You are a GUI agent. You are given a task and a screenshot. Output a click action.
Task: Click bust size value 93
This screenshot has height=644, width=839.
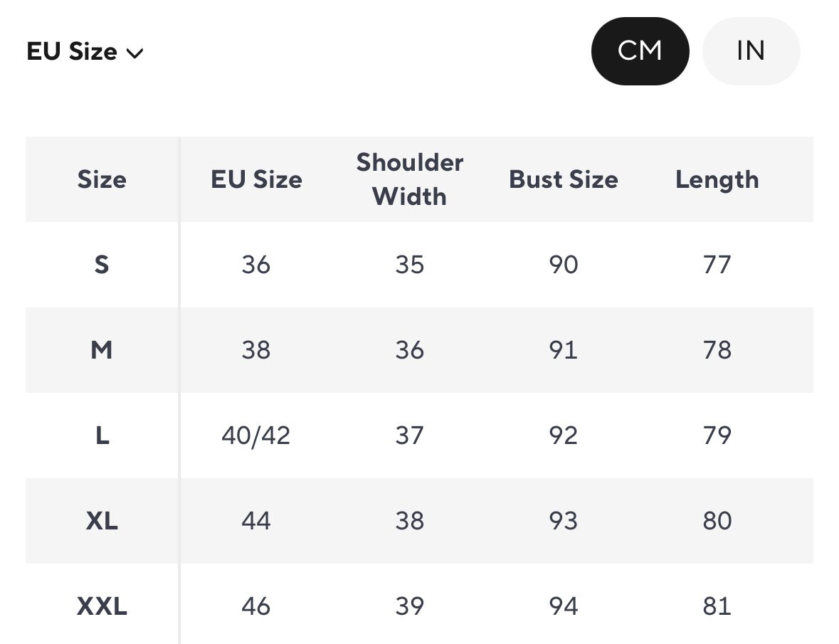(564, 521)
